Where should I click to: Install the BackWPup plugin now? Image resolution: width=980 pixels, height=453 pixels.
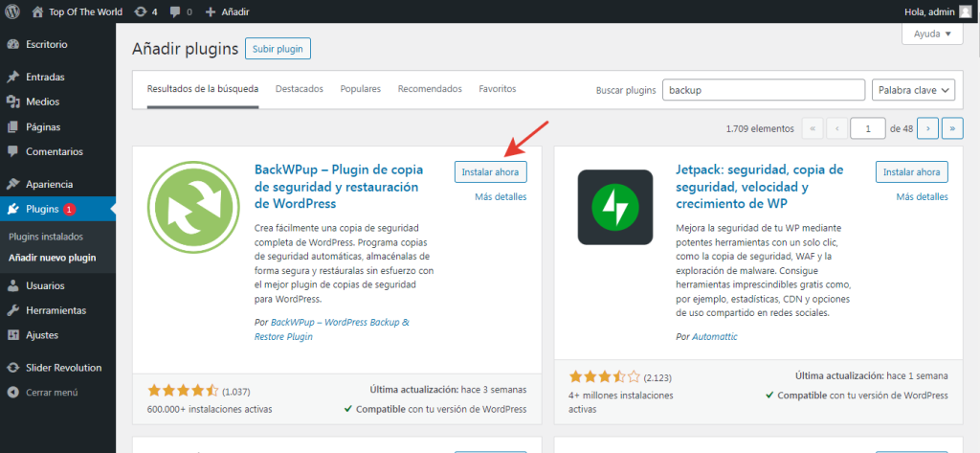pos(490,171)
